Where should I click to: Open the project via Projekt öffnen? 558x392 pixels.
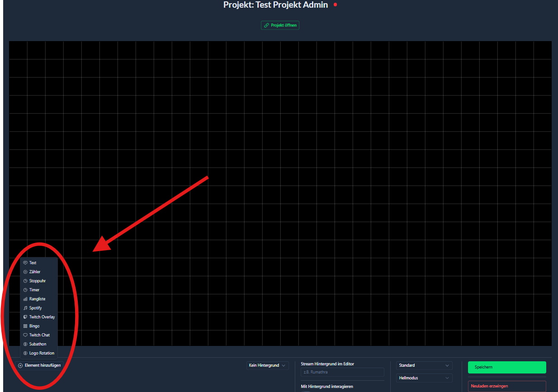pyautogui.click(x=280, y=25)
